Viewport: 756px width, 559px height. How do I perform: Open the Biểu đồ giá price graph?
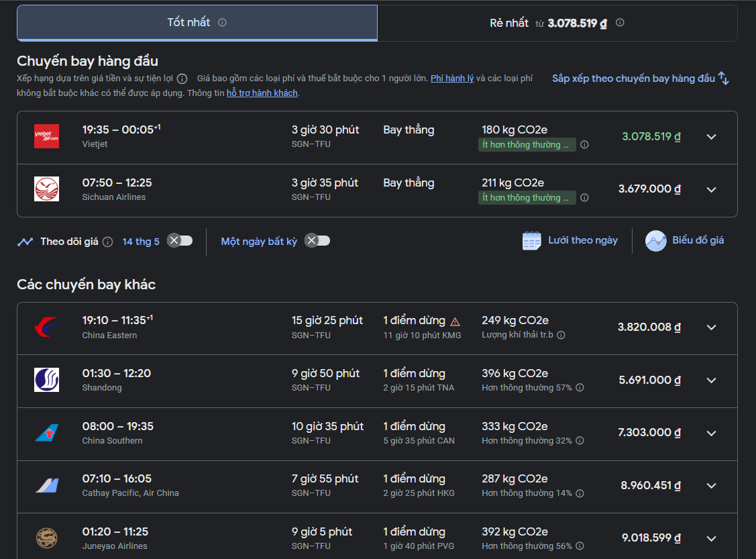[685, 240]
